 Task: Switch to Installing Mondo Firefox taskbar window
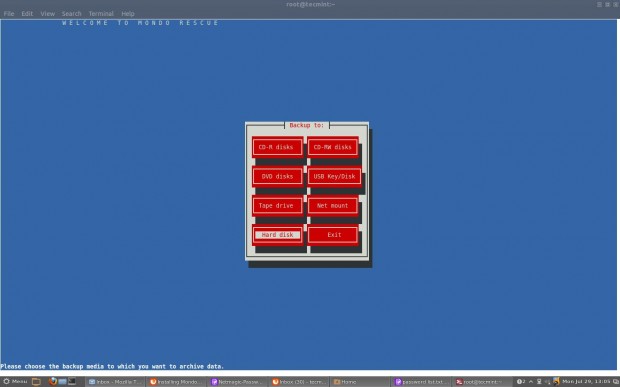pyautogui.click(x=176, y=382)
